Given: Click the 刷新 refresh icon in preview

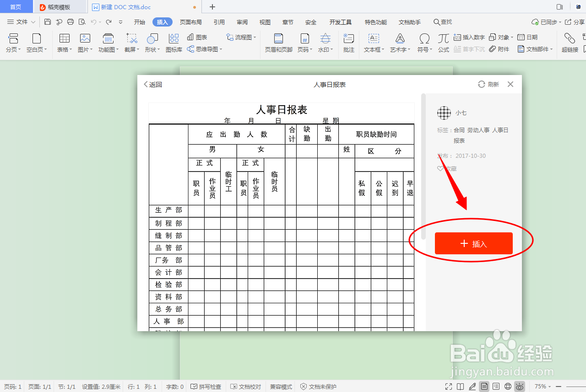Looking at the screenshot, I should click(482, 84).
